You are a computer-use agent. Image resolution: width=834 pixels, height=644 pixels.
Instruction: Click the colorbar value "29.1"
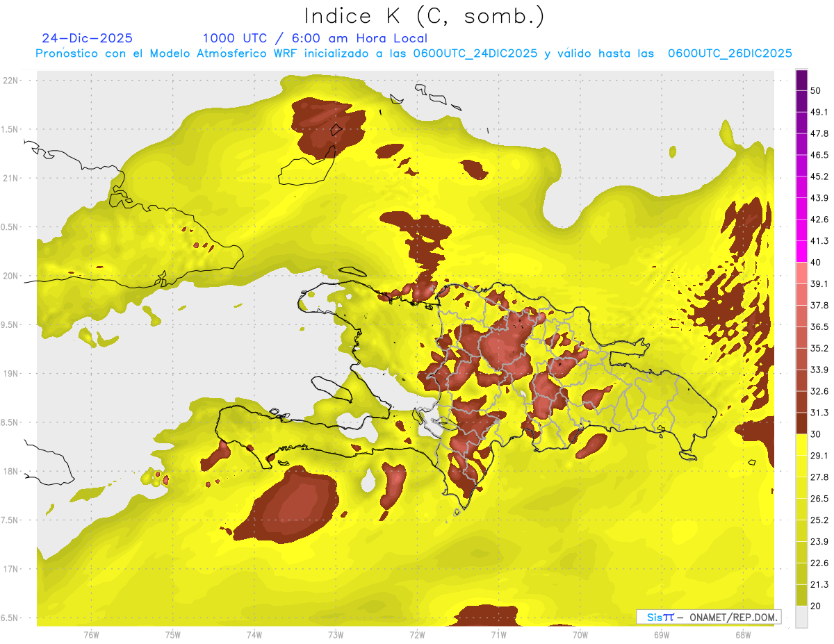819,456
